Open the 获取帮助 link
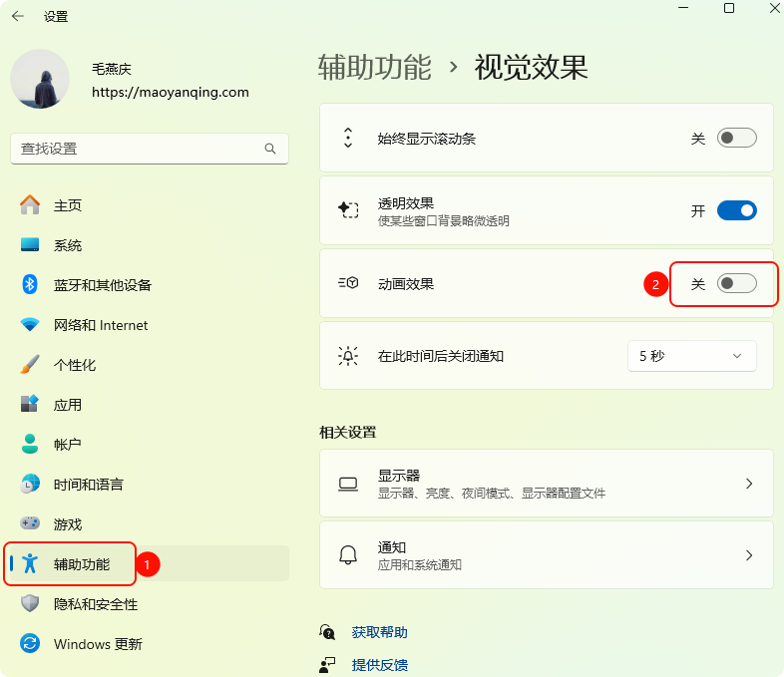784x677 pixels. point(379,632)
